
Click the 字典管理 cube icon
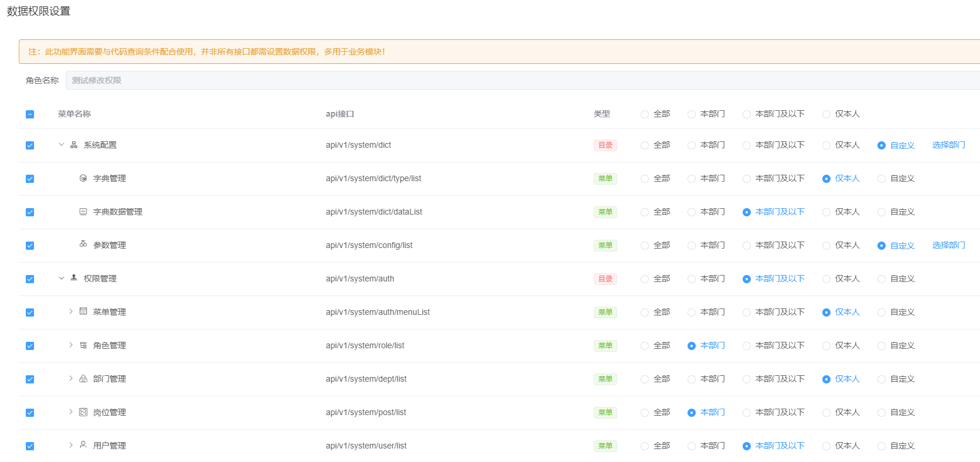pyautogui.click(x=83, y=178)
